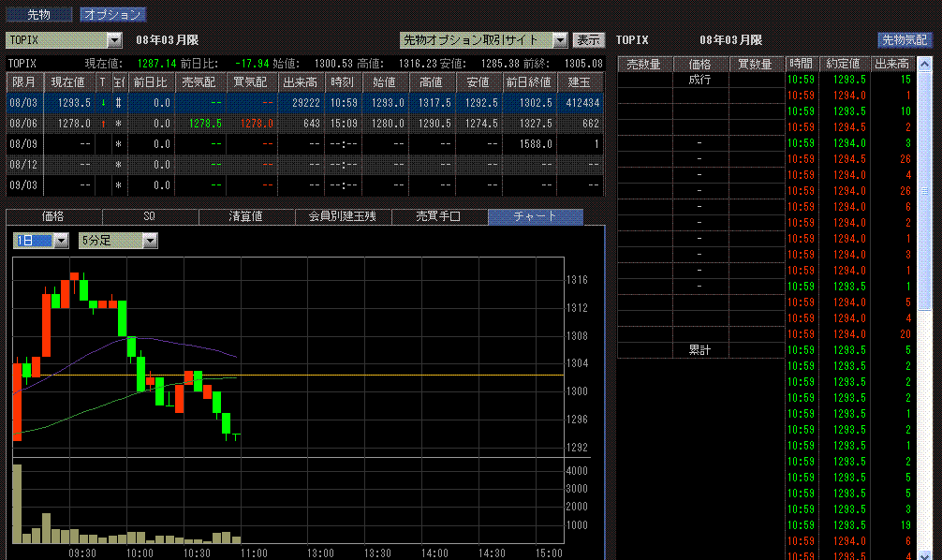This screenshot has width=942, height=560.
Task: Switch to the 先物 tab
Action: click(x=39, y=15)
